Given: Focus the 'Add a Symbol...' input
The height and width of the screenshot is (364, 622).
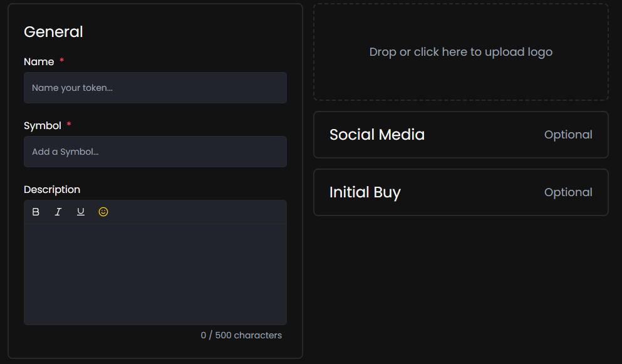Looking at the screenshot, I should tap(155, 152).
